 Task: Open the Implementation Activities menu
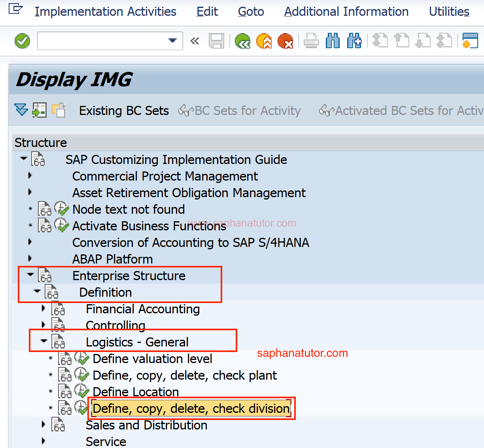[106, 12]
